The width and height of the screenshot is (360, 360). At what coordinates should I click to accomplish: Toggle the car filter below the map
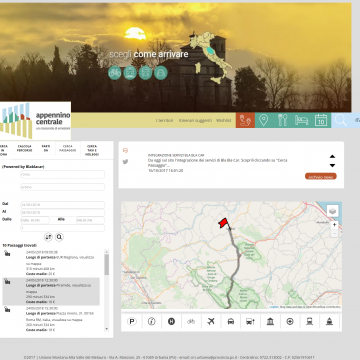point(231,322)
